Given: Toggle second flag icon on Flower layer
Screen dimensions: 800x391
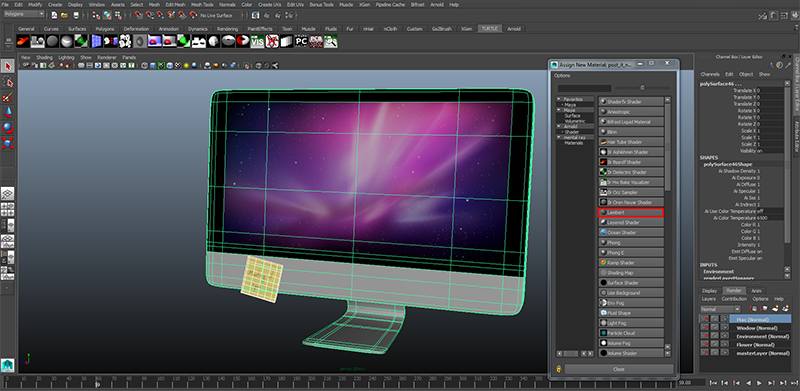Looking at the screenshot, I should coord(715,345).
